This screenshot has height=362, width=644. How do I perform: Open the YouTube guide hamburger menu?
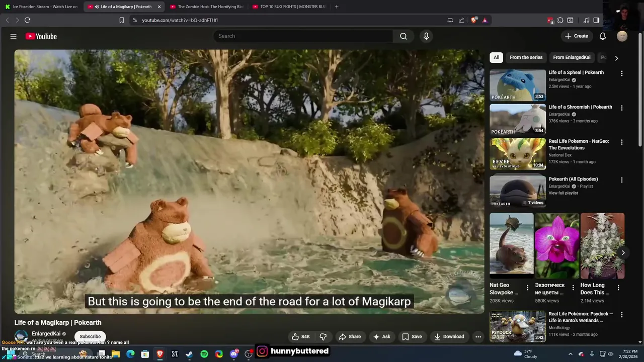coord(14,36)
